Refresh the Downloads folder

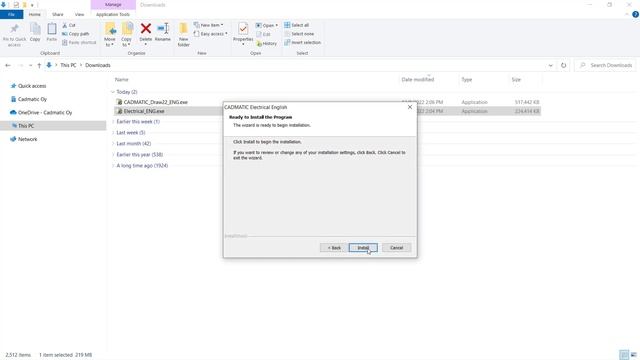pyautogui.click(x=563, y=65)
